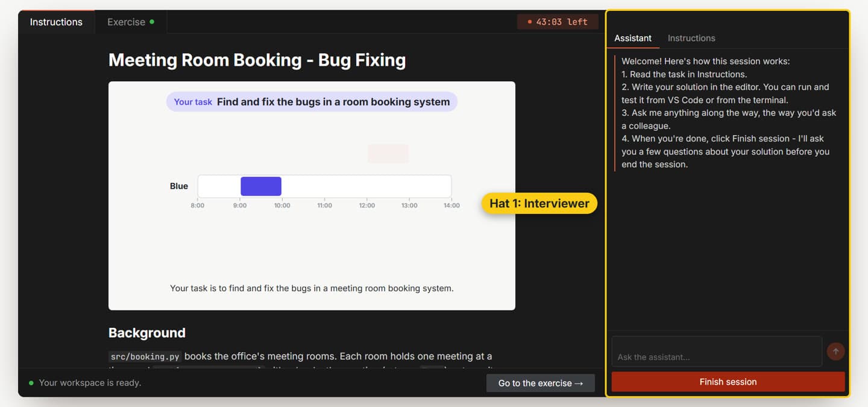Select the Instructions tab beside the Exercise tab

(x=56, y=22)
